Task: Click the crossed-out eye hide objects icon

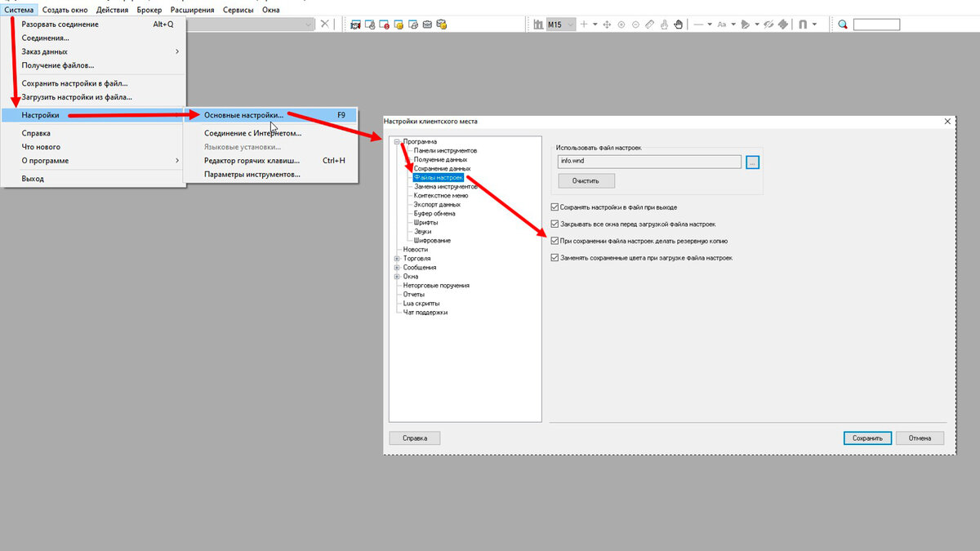Action: (769, 24)
